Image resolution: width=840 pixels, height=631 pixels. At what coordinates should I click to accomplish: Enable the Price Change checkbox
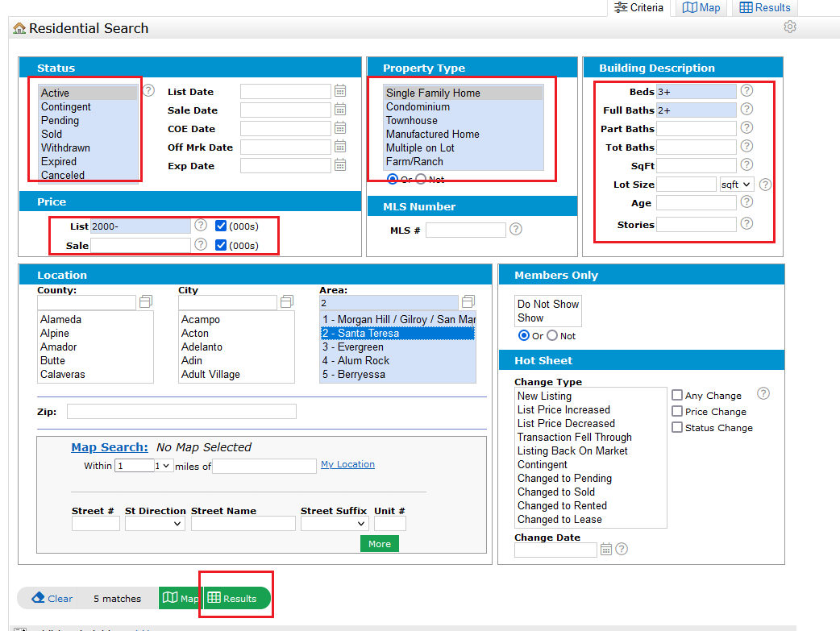tap(677, 411)
